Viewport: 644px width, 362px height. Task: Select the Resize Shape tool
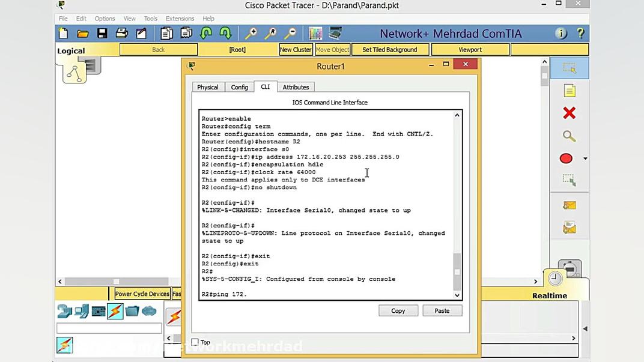570,180
